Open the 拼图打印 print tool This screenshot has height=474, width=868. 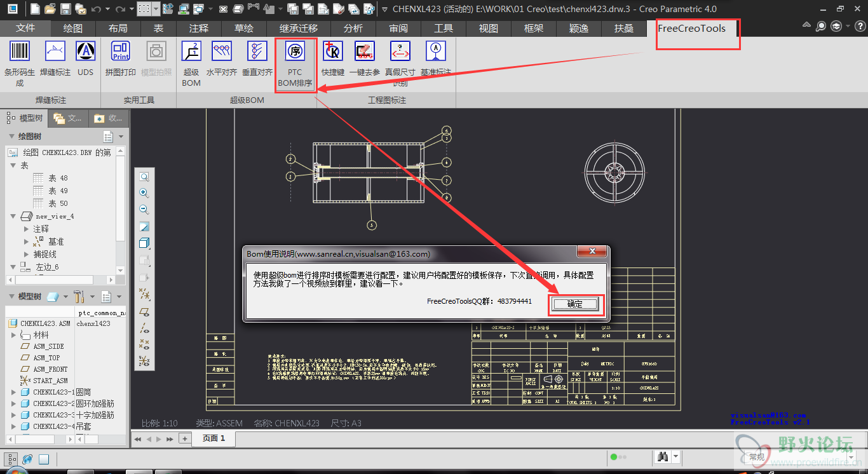click(x=121, y=51)
